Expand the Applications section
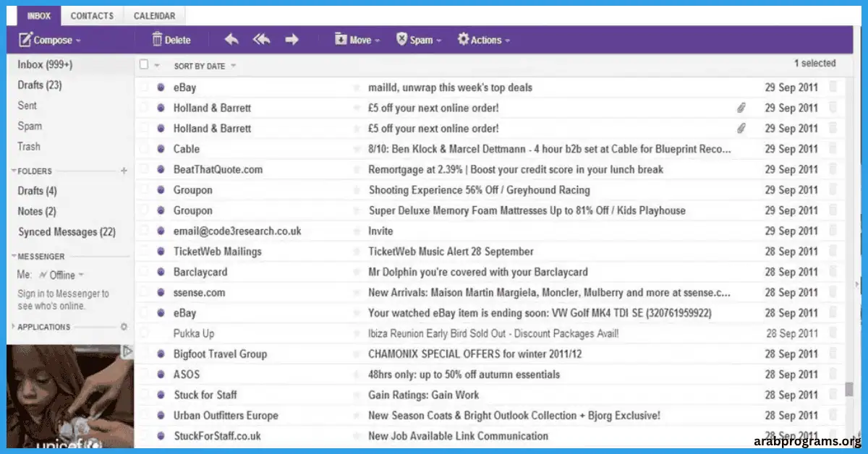 pos(14,327)
